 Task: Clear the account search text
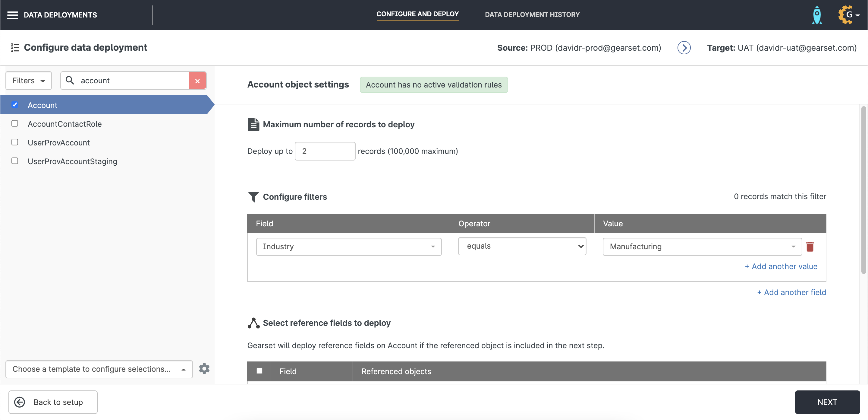197,81
